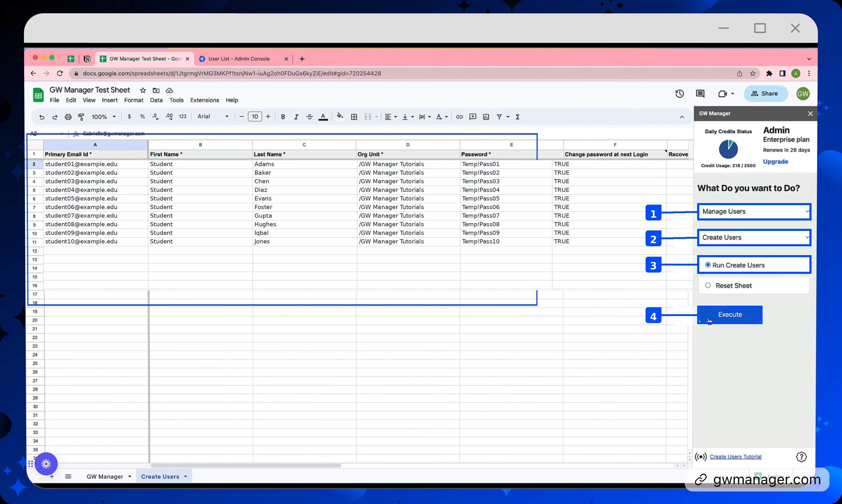
Task: Open Create Users Tutorial link
Action: [735, 457]
